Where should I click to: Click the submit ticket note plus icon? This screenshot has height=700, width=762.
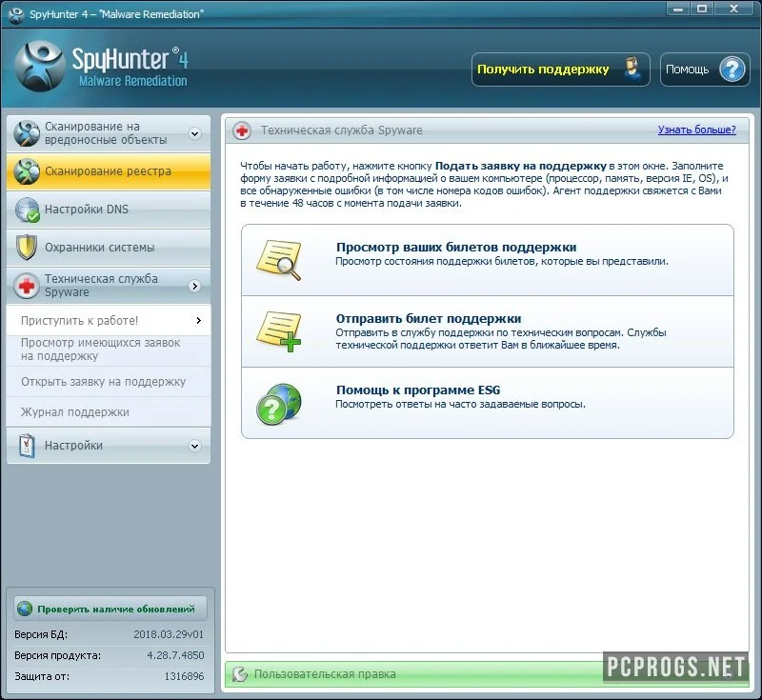coord(279,331)
